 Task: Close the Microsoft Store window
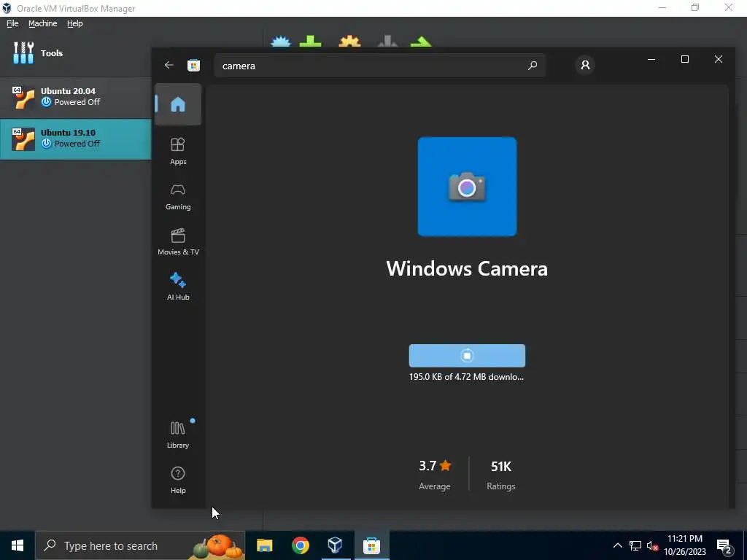719,59
